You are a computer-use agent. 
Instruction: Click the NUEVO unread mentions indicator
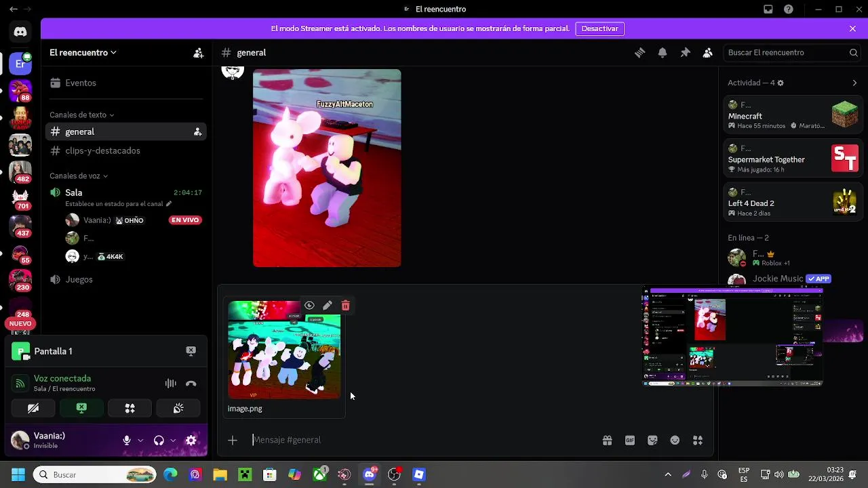[20, 324]
